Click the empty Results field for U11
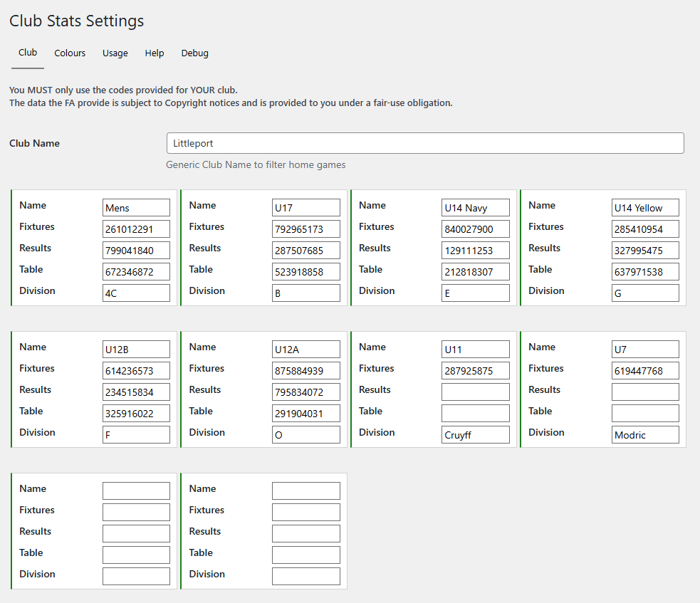This screenshot has height=603, width=700. coord(475,392)
